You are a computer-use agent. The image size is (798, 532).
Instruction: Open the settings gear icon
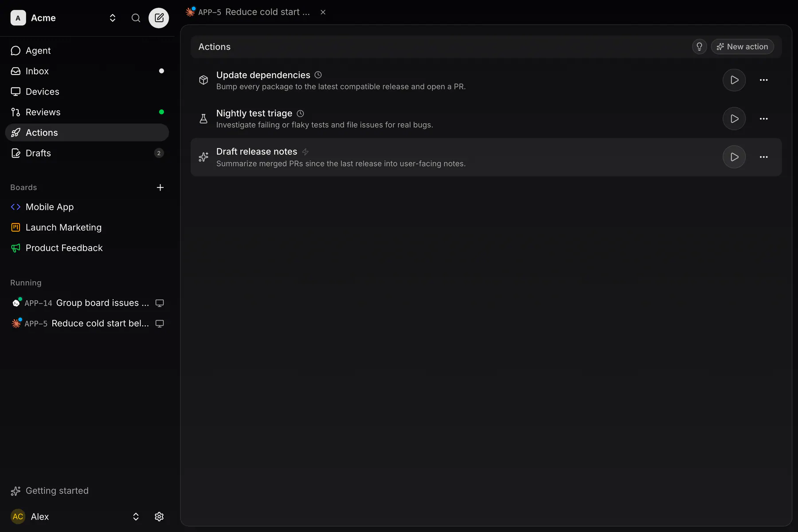point(159,516)
